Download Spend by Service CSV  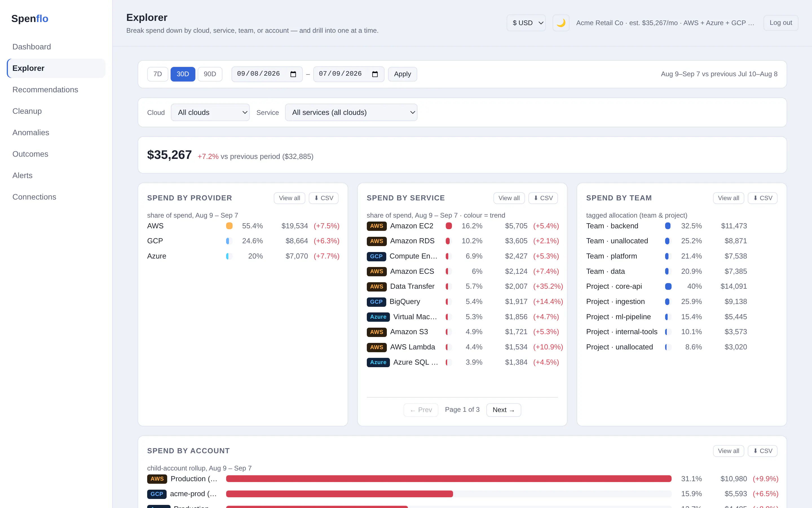pyautogui.click(x=543, y=198)
